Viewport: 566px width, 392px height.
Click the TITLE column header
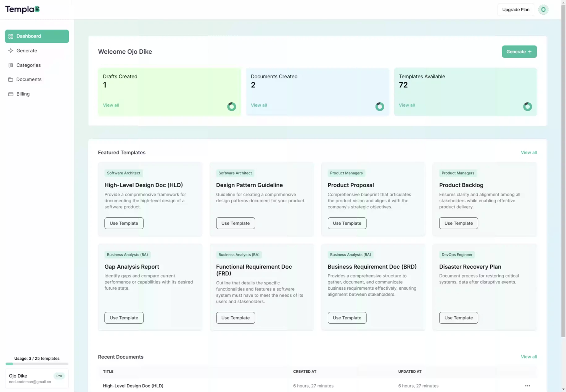tap(108, 372)
